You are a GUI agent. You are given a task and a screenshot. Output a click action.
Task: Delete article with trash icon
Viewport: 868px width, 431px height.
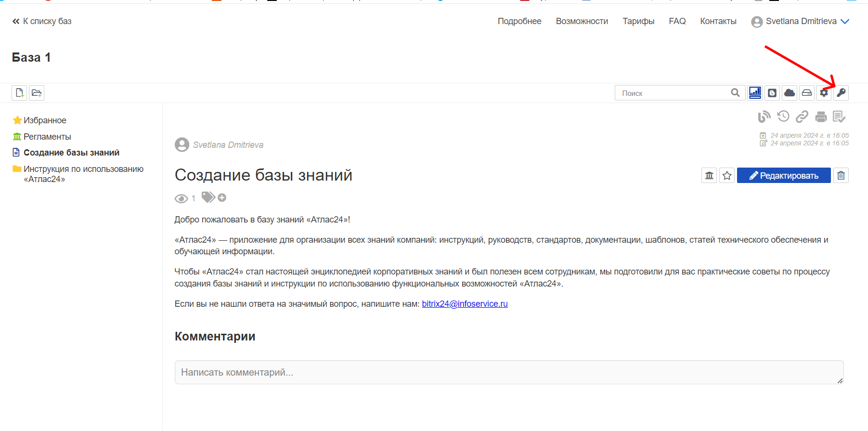pos(841,175)
